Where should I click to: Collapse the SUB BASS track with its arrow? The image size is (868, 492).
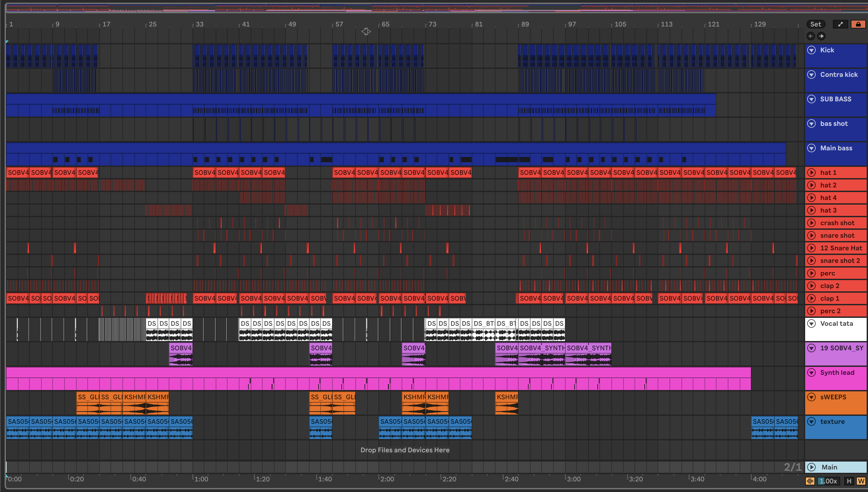click(812, 99)
